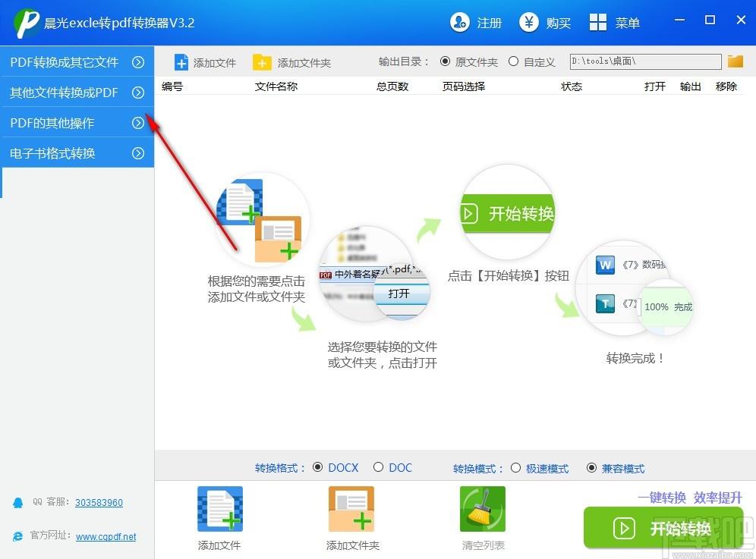This screenshot has height=559, width=756.
Task: Click the yellow 添加文件夹 toolbar icon
Action: pyautogui.click(x=262, y=63)
